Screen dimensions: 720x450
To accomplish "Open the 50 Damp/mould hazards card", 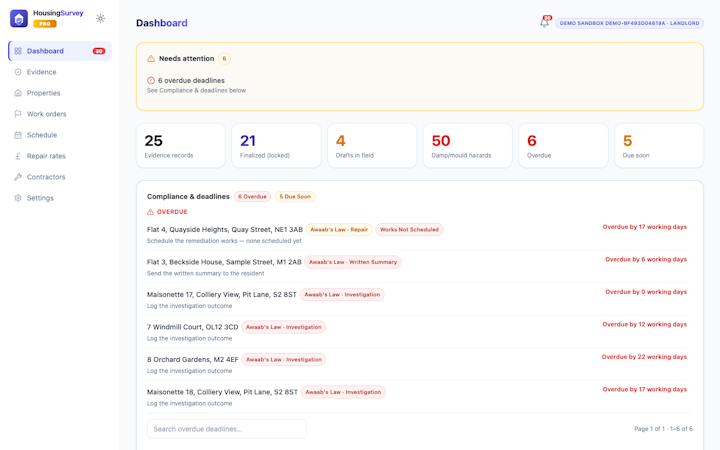I will (467, 146).
